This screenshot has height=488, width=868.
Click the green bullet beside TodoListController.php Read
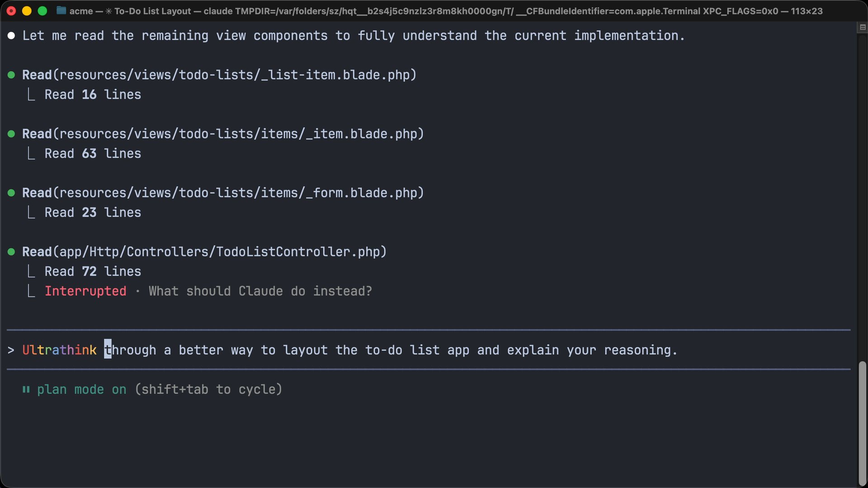[x=11, y=252]
